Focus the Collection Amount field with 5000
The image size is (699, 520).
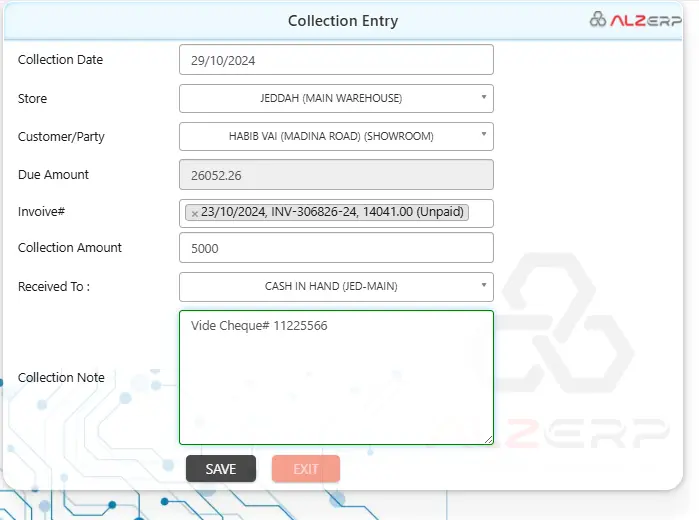[336, 248]
